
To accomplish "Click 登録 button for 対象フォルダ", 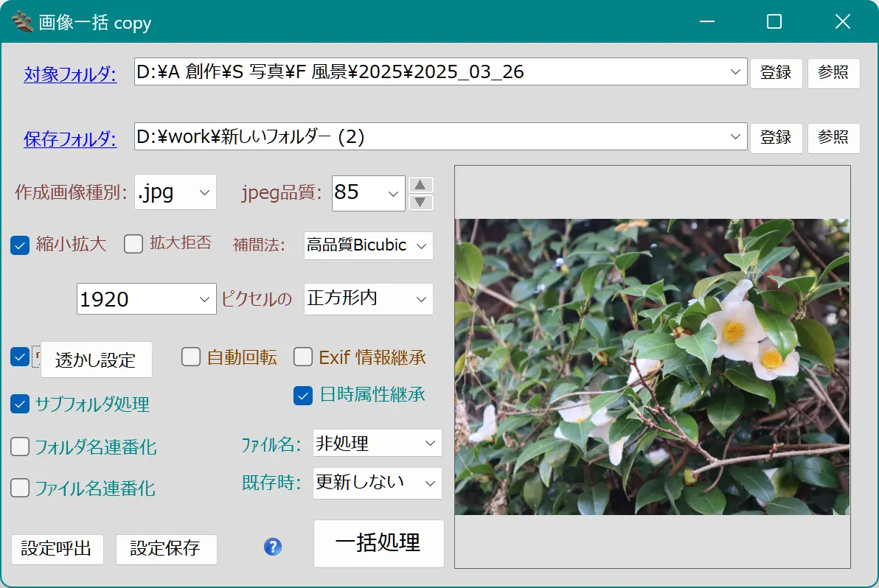I will tap(776, 73).
